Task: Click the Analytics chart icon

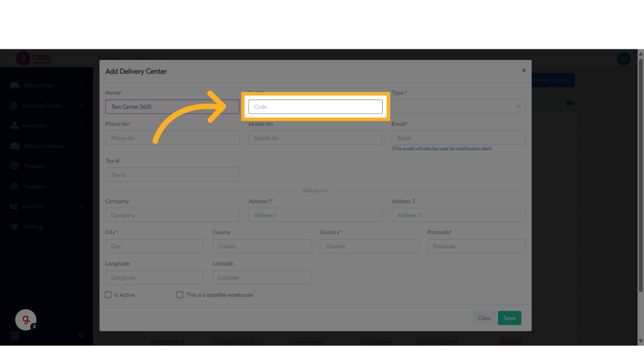Action: pos(14,206)
